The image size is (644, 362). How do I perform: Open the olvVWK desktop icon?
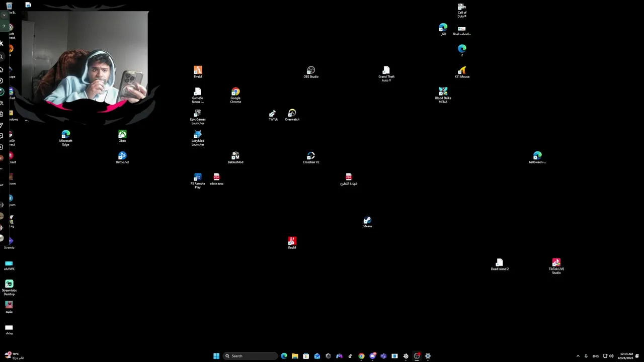9,265
